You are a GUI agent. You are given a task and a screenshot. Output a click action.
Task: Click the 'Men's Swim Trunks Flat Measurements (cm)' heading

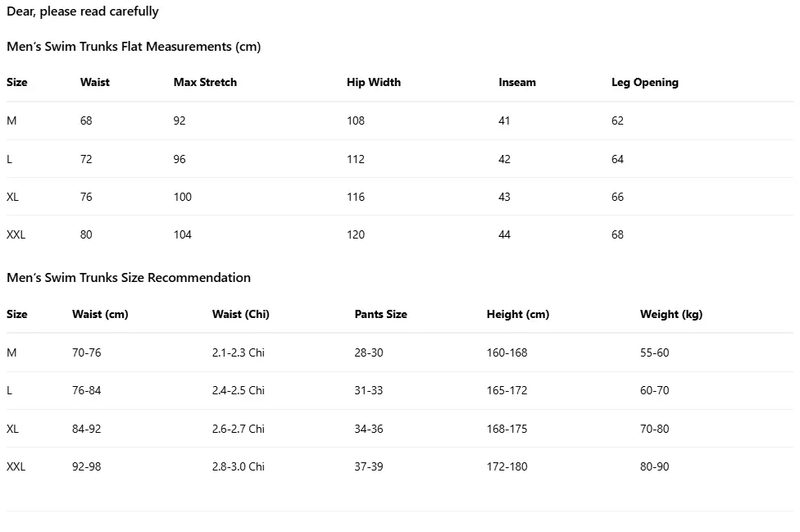tap(134, 47)
